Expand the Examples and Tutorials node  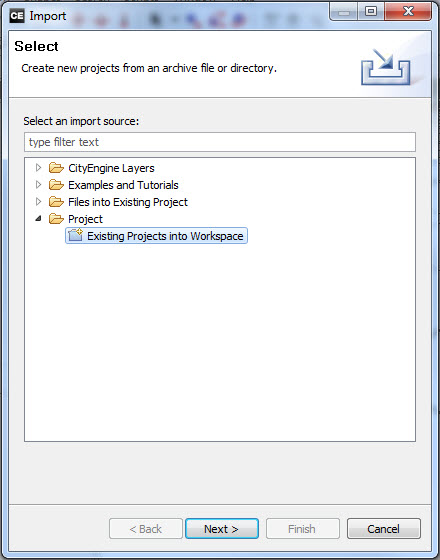[x=38, y=185]
